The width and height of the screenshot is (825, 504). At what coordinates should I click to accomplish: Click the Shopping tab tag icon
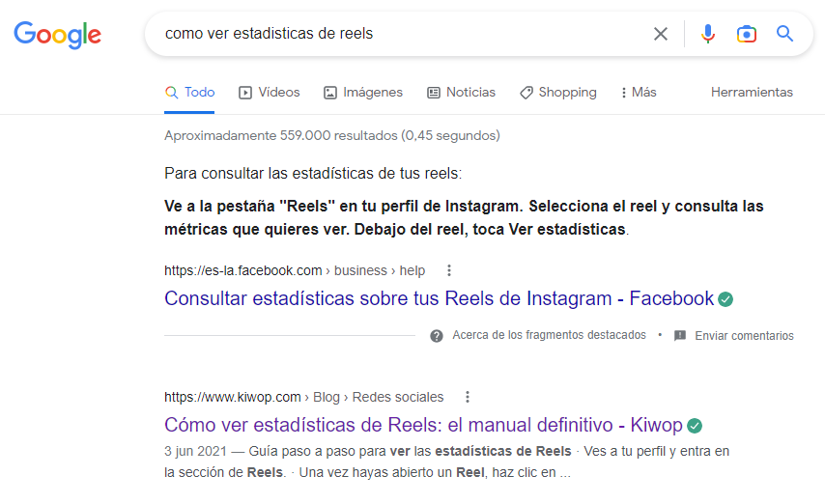tap(526, 93)
